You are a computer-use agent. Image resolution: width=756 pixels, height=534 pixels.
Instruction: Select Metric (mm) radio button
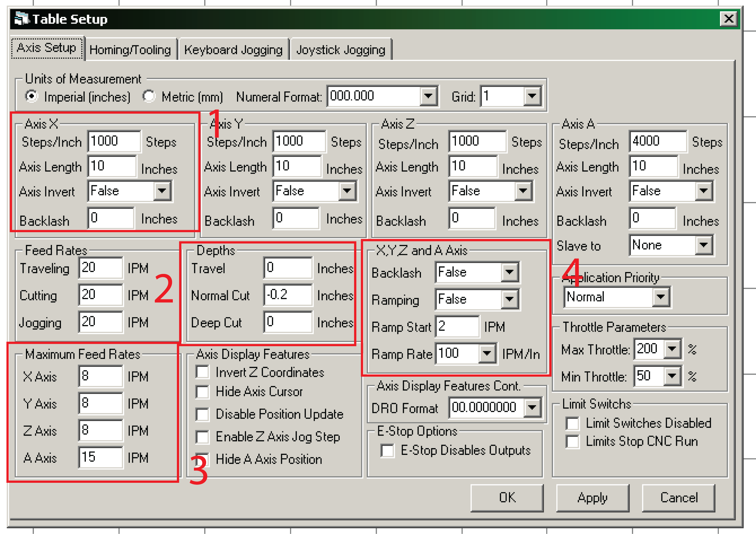tap(149, 96)
